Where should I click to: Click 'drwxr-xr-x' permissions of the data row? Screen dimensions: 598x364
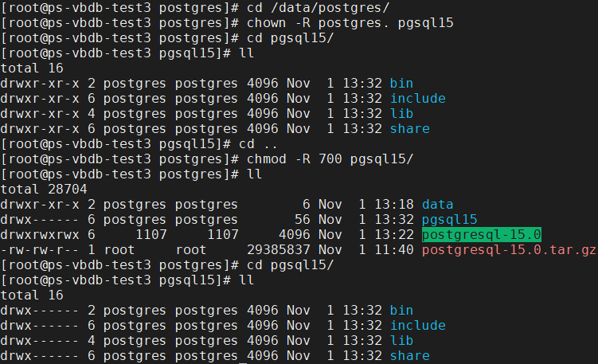[x=40, y=205]
